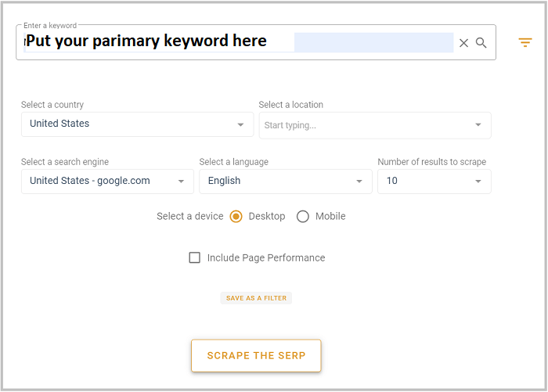Image resolution: width=548 pixels, height=392 pixels.
Task: Click the 'Include Page Performance' label text
Action: (x=265, y=257)
